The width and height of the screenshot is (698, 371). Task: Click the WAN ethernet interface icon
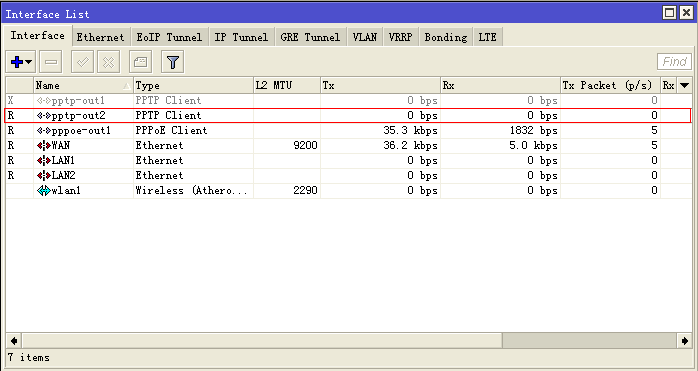coord(43,146)
